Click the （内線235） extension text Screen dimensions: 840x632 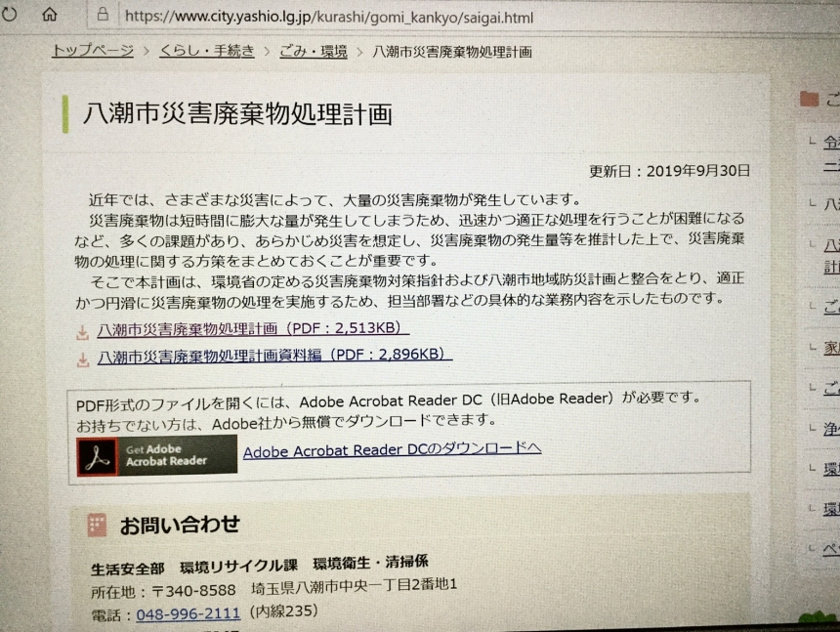[x=284, y=611]
